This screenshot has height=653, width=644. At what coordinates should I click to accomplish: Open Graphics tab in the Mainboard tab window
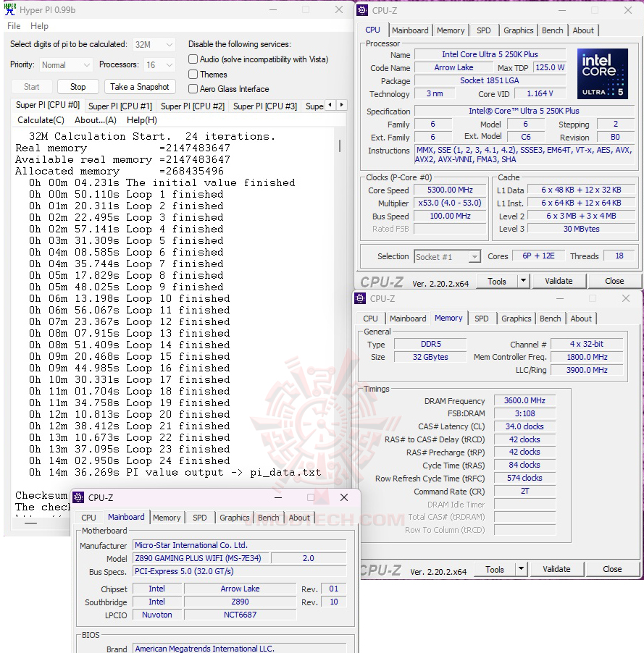(234, 518)
